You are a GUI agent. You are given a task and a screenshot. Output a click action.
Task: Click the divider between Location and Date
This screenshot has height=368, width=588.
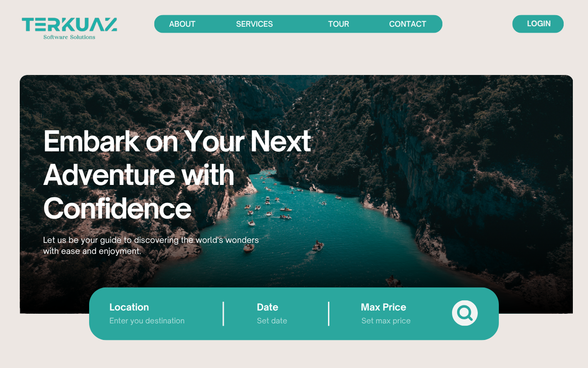click(223, 314)
